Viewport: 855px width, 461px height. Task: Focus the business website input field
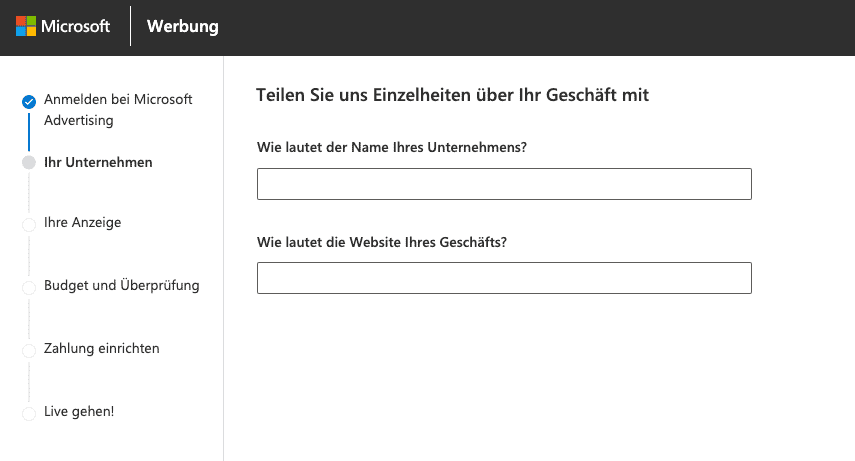click(x=504, y=278)
